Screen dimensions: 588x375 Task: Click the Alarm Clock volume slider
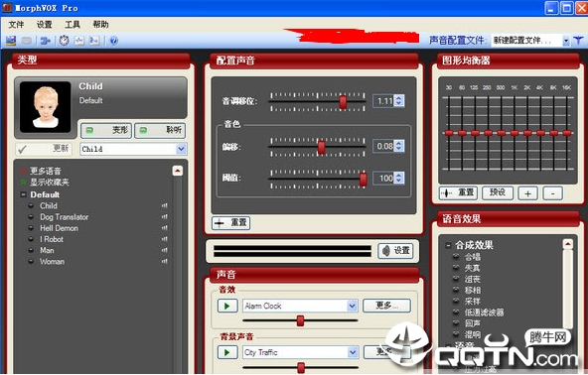[300, 320]
